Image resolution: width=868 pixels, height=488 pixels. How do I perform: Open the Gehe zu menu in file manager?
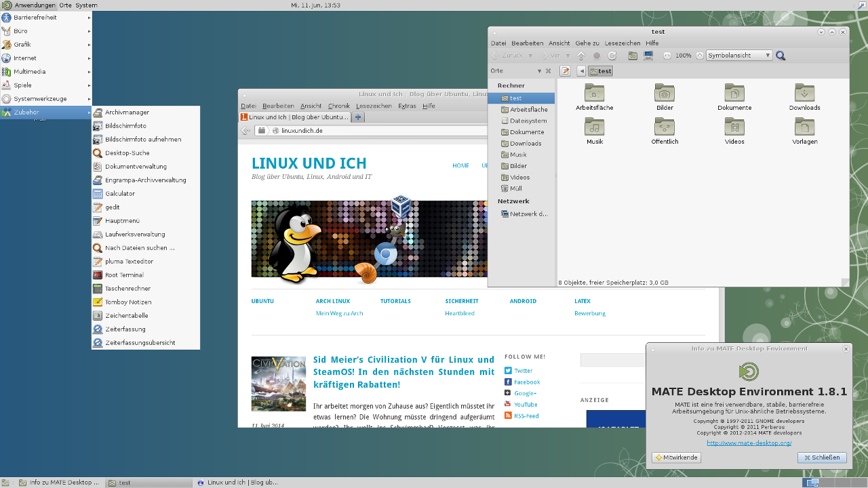587,43
